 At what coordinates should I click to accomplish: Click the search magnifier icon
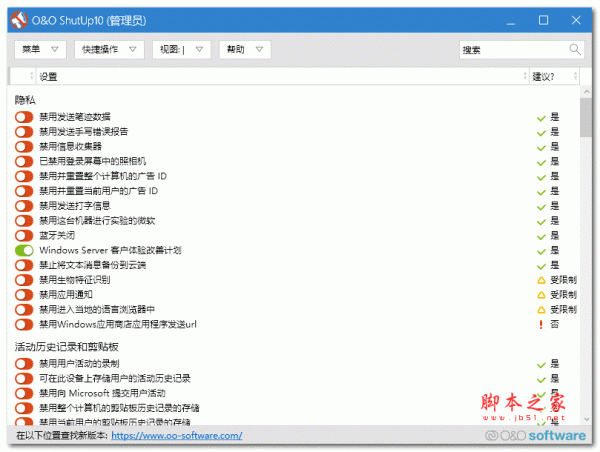(x=575, y=49)
